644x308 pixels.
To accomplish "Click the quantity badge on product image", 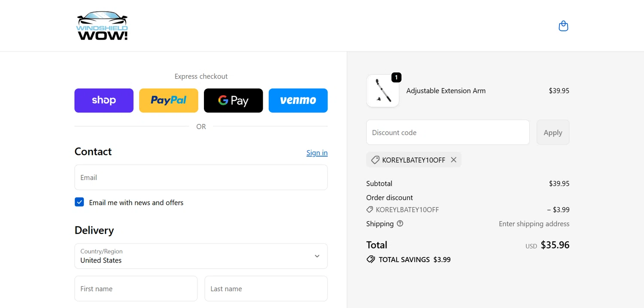I will (x=396, y=78).
